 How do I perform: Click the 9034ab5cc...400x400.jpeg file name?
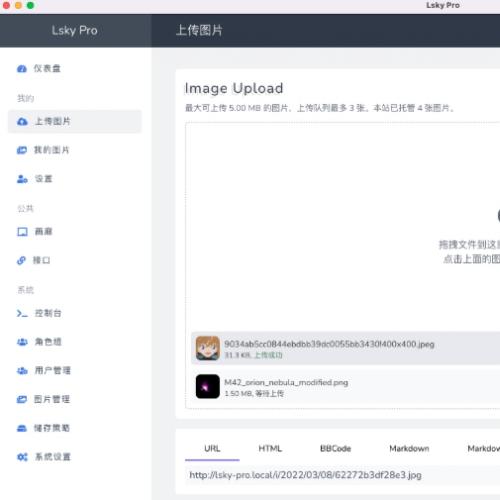tap(329, 344)
